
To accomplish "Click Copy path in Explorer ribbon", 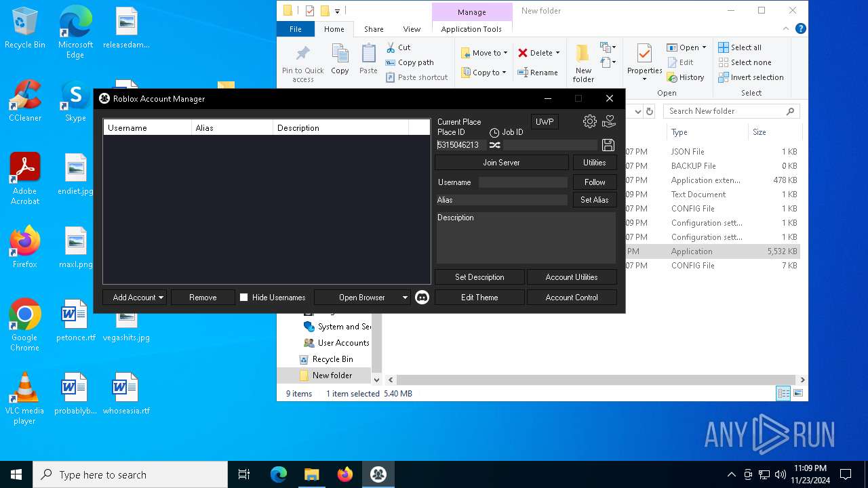I will 410,62.
